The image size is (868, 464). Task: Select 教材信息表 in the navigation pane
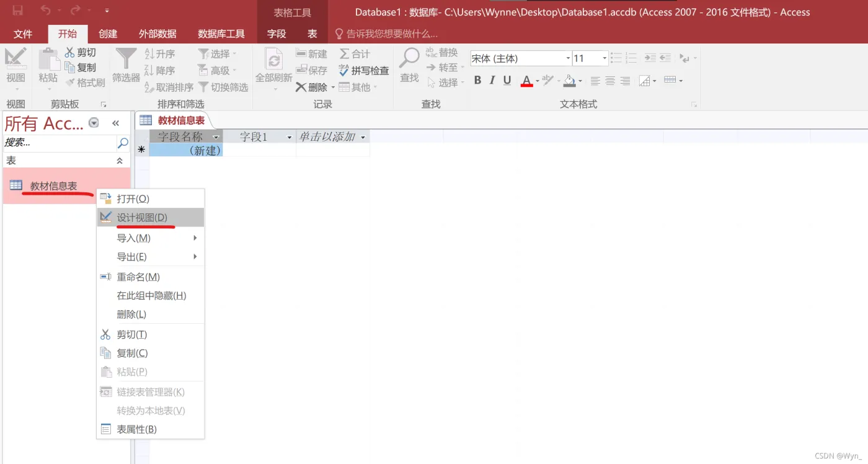[x=66, y=185]
